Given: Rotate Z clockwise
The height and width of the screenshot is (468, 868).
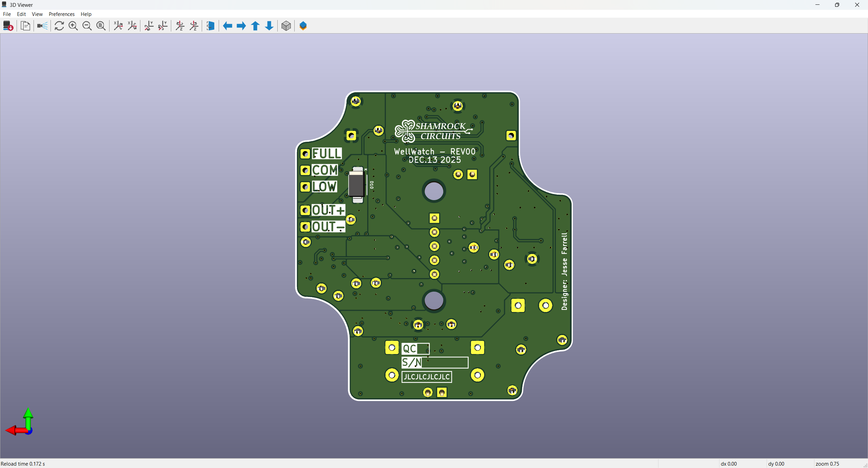Looking at the screenshot, I should click(x=180, y=26).
